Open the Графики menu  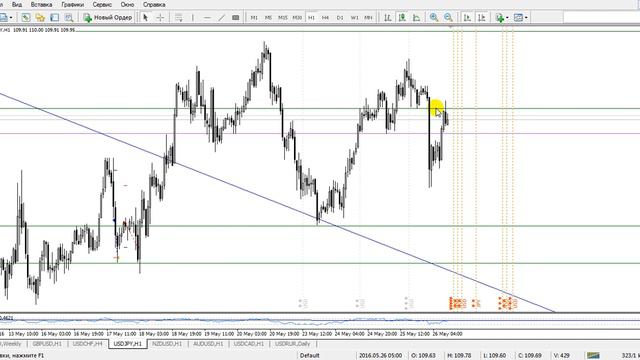click(72, 4)
